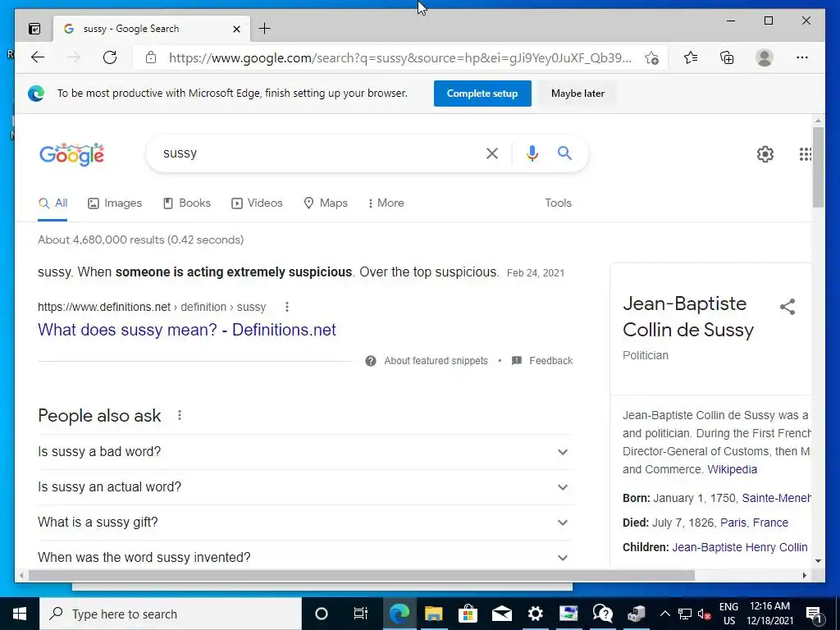The width and height of the screenshot is (840, 630).
Task: Switch to Images results tab
Action: click(x=115, y=203)
